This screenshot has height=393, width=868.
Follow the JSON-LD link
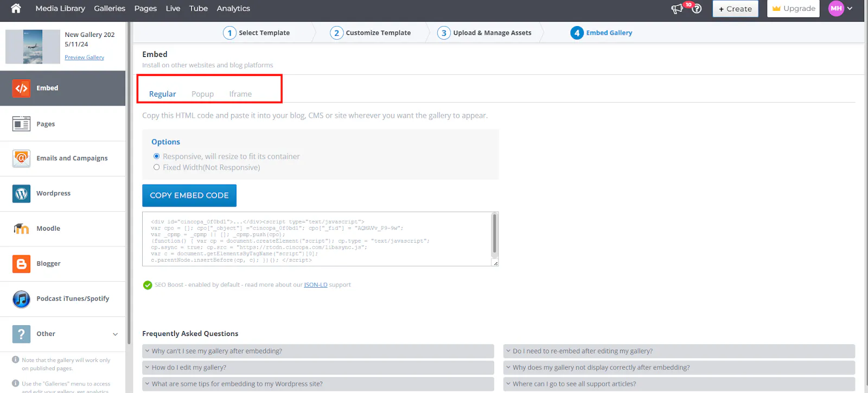coord(316,284)
